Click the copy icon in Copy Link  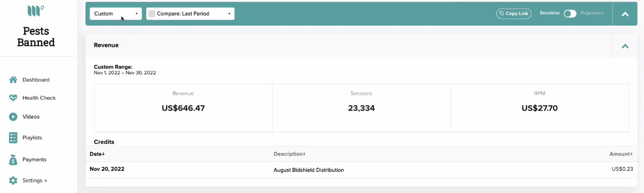[502, 14]
